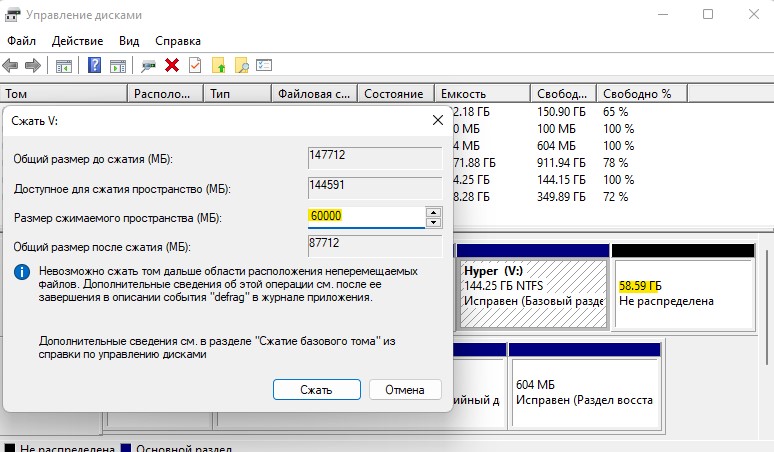Click the Forward arrow in the toolbar

coord(33,65)
